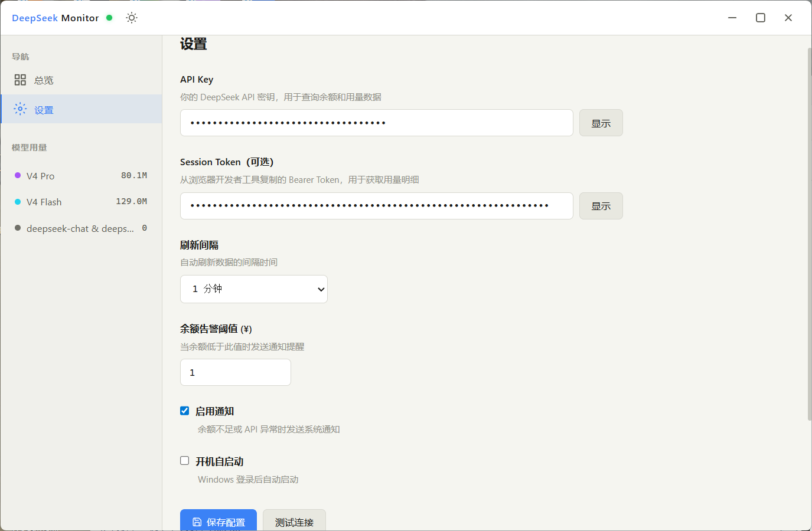
Task: Click the 保存配置 button
Action: 219,522
